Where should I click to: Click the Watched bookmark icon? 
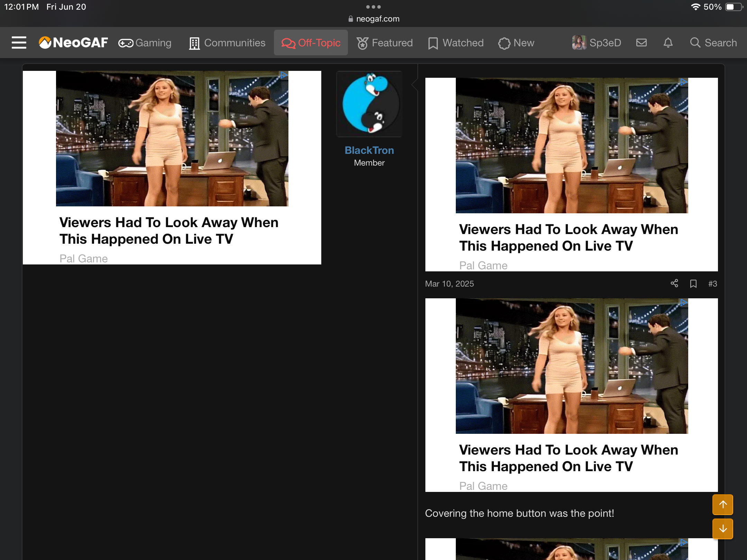click(x=433, y=44)
